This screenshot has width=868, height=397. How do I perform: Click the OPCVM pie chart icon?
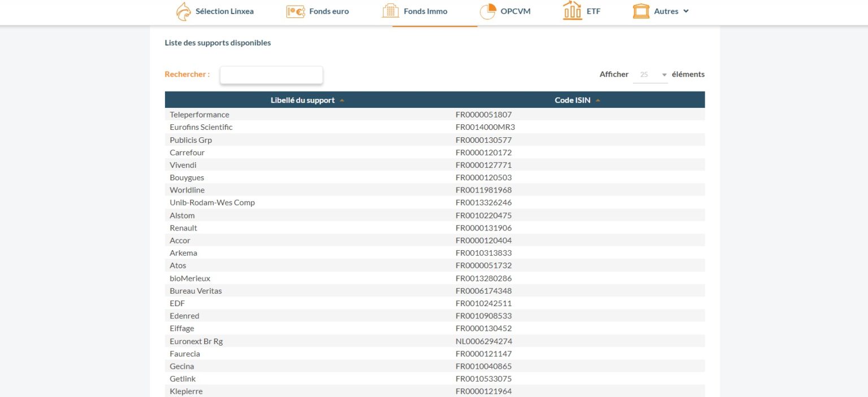488,11
